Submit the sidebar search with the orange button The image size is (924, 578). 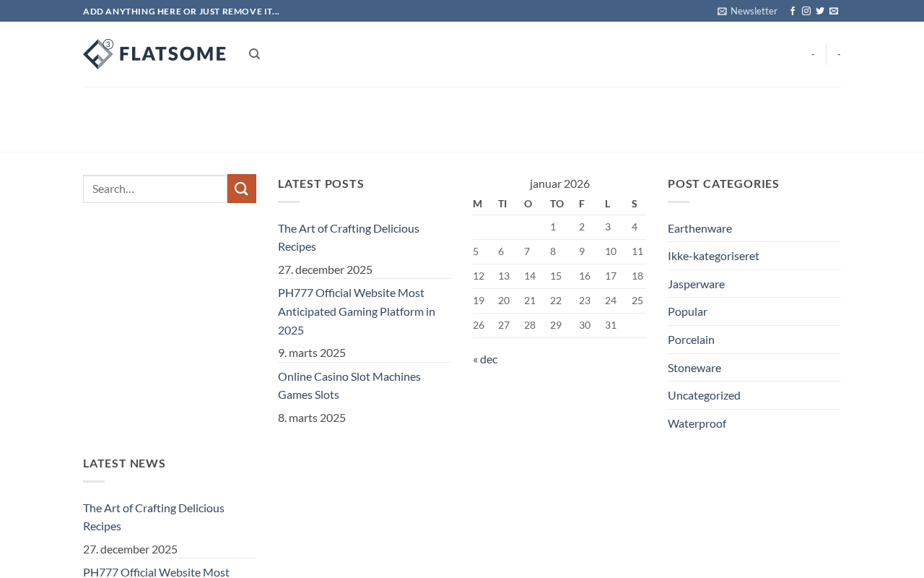click(x=242, y=189)
